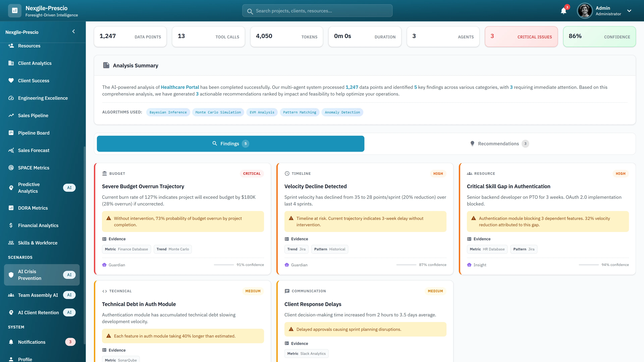Viewport: 644px width, 362px height.
Task: Switch to the Recommendations tab
Action: point(499,143)
